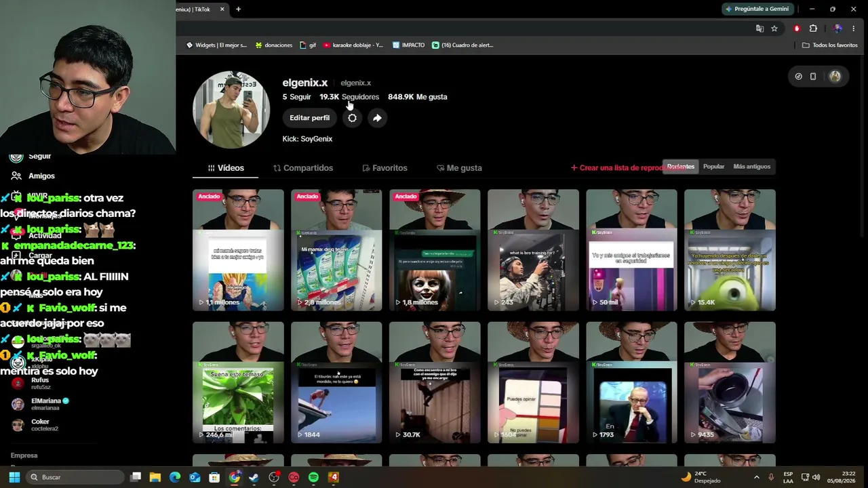Open pinned video with 1,1 millones views
868x488 pixels.
238,250
